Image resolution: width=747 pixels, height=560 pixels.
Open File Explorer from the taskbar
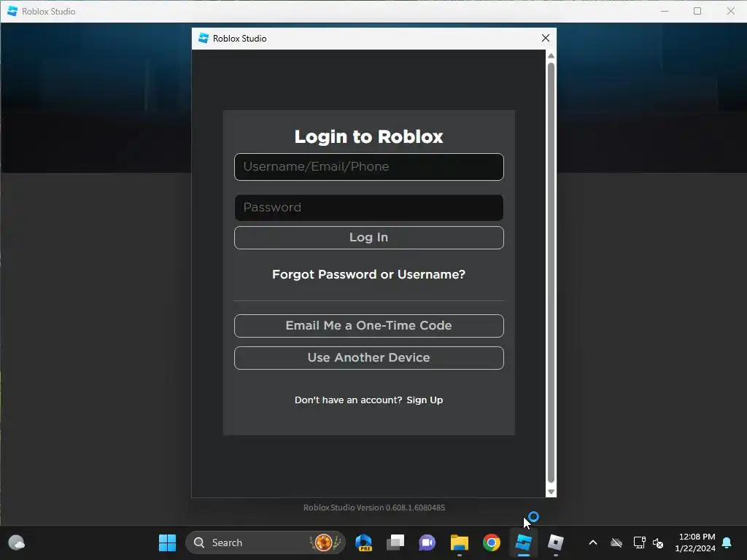[460, 542]
